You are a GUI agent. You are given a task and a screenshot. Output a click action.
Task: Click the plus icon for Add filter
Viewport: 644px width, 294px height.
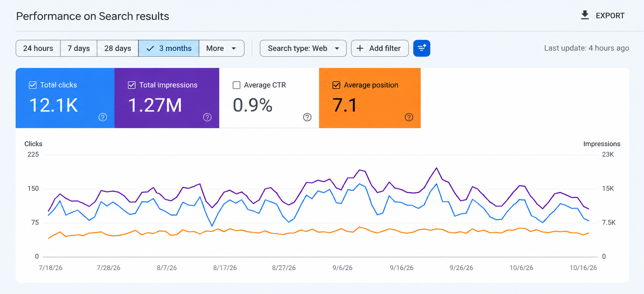(360, 48)
